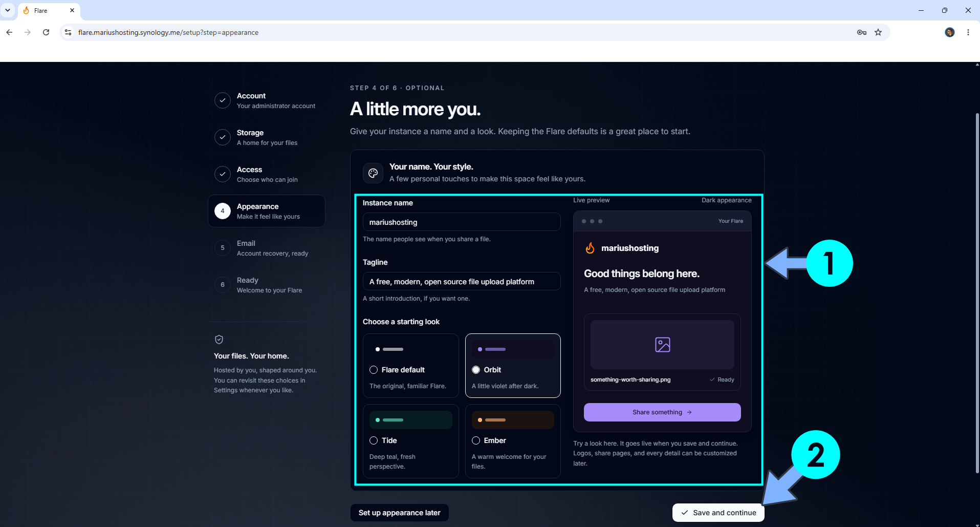Image resolution: width=980 pixels, height=527 pixels.
Task: Open the Chrome profile avatar
Action: click(x=950, y=32)
